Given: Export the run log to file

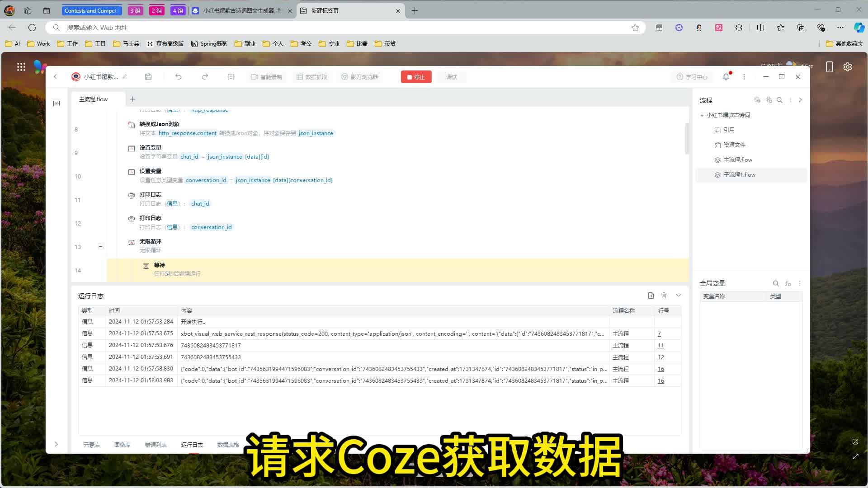Looking at the screenshot, I should (x=651, y=296).
